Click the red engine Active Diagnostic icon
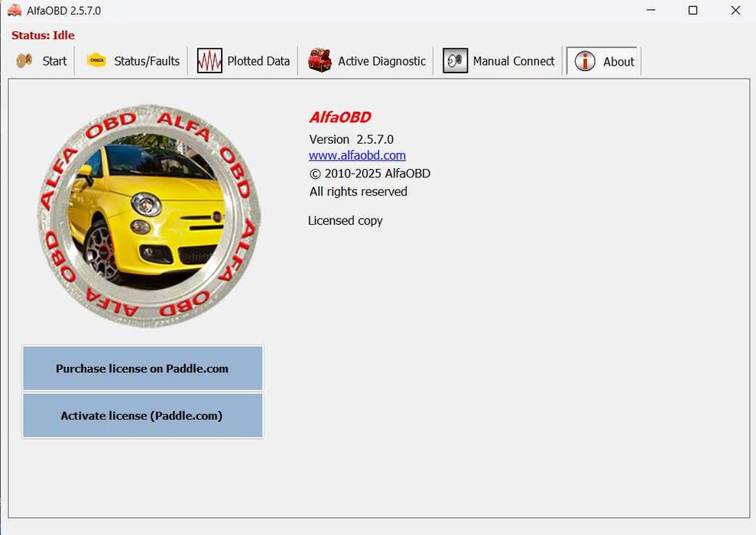Viewport: 756px width, 535px height. click(320, 60)
